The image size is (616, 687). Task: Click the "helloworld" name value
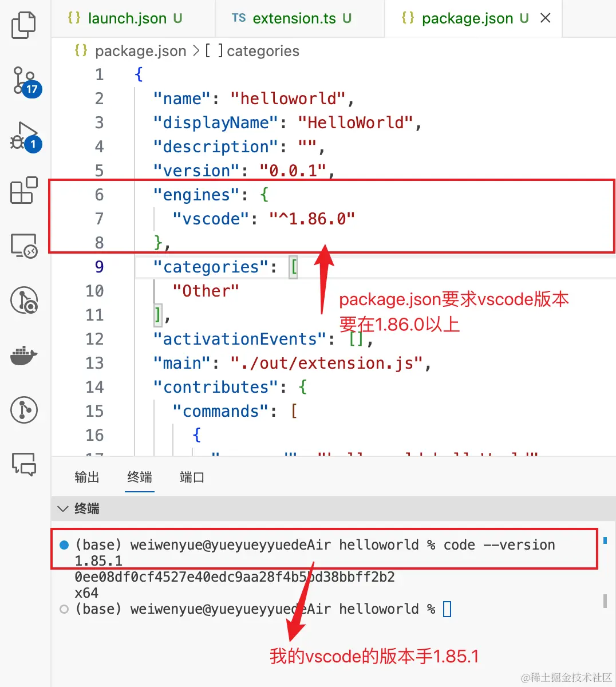click(x=288, y=98)
